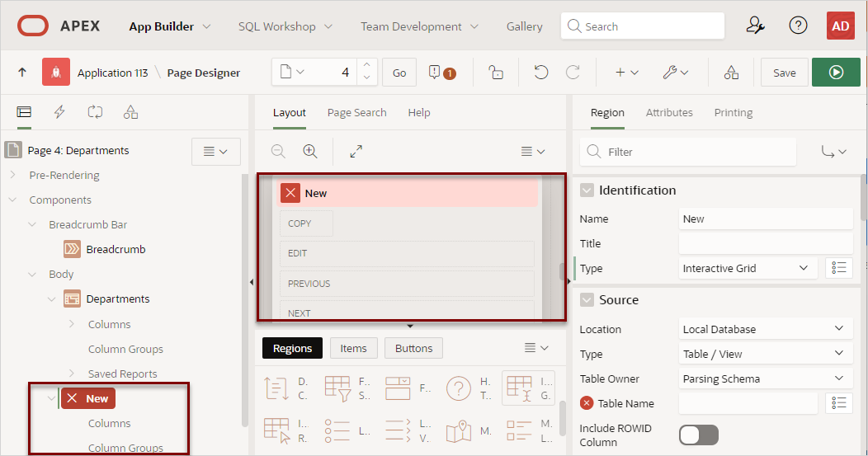Show the Buttons gallery tab
Image resolution: width=868 pixels, height=456 pixels.
[413, 348]
